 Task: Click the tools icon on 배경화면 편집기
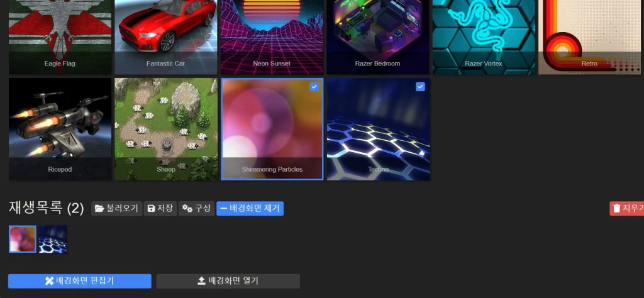(x=50, y=281)
